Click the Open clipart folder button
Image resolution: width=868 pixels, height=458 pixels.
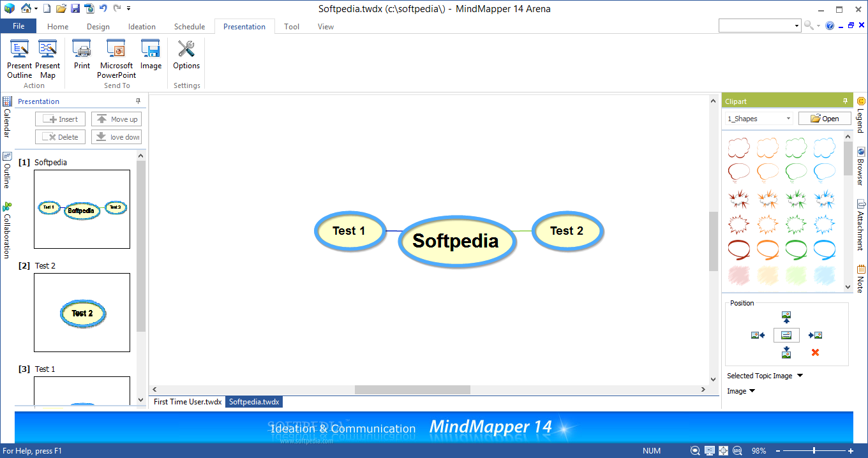coord(824,119)
